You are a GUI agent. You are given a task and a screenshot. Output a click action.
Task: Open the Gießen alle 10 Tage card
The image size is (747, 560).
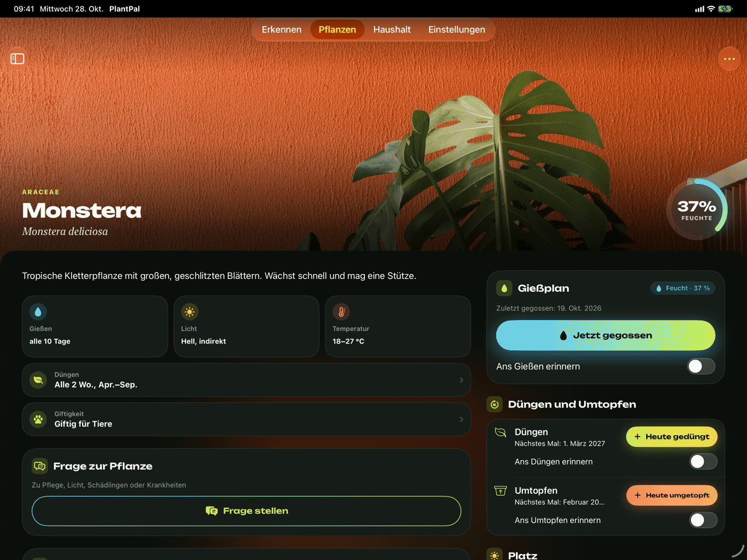click(x=95, y=326)
